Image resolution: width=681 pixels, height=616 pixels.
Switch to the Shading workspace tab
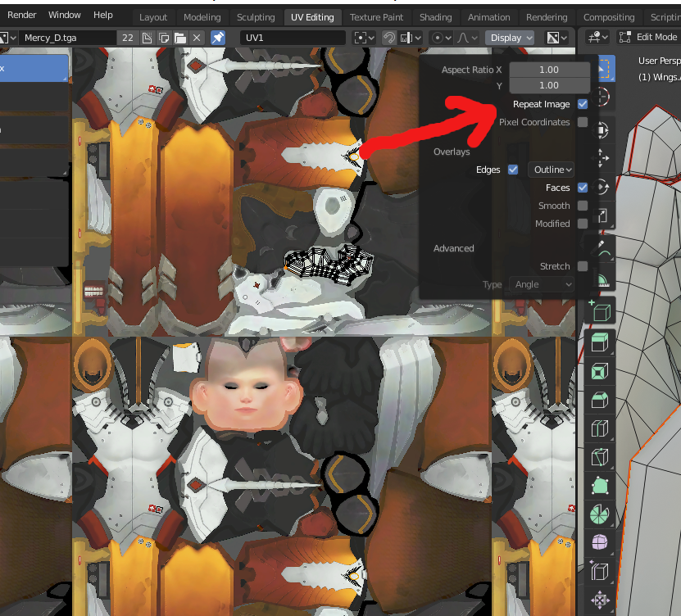click(435, 17)
